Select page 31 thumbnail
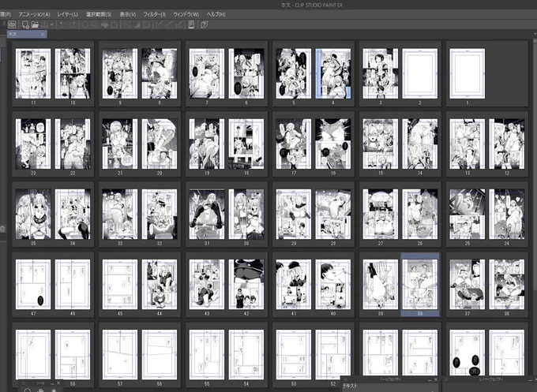 pos(207,214)
